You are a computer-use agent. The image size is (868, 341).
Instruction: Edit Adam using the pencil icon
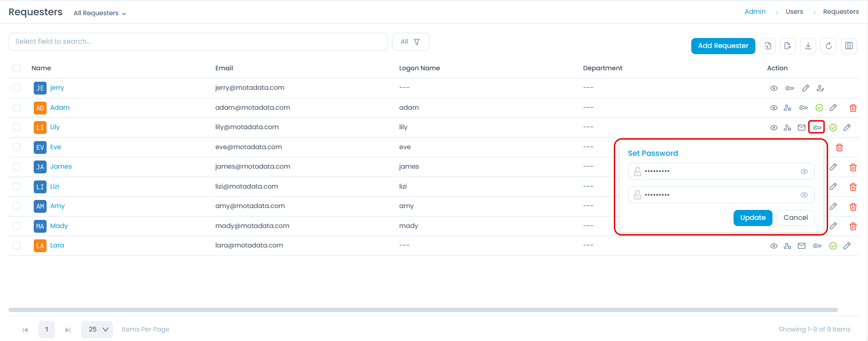(x=833, y=108)
